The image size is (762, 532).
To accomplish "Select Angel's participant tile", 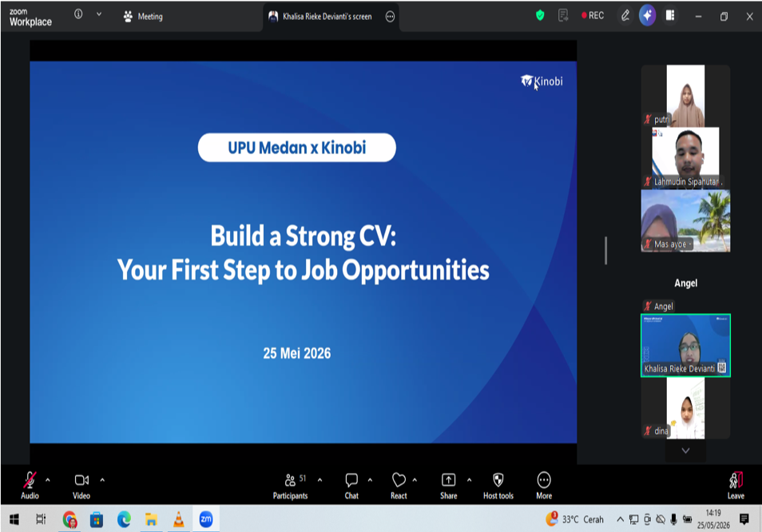I will pos(685,283).
